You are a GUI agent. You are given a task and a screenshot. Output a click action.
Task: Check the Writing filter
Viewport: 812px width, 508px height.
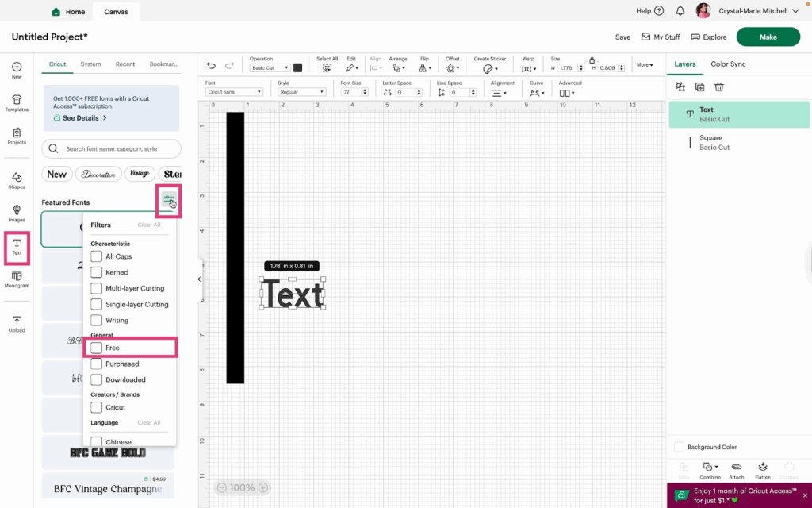(x=96, y=321)
